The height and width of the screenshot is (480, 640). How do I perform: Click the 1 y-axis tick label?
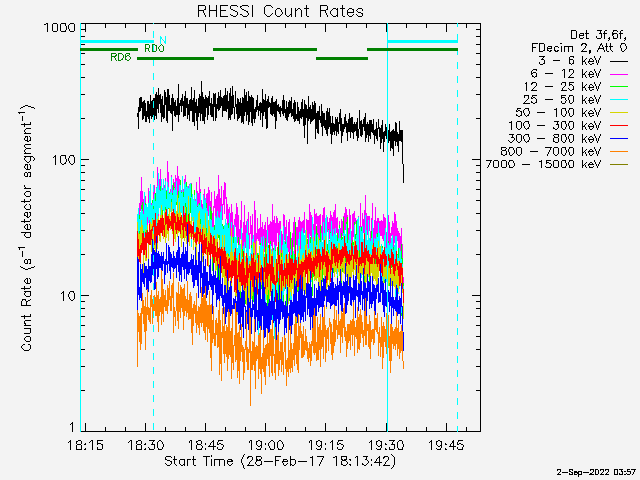pyautogui.click(x=72, y=427)
